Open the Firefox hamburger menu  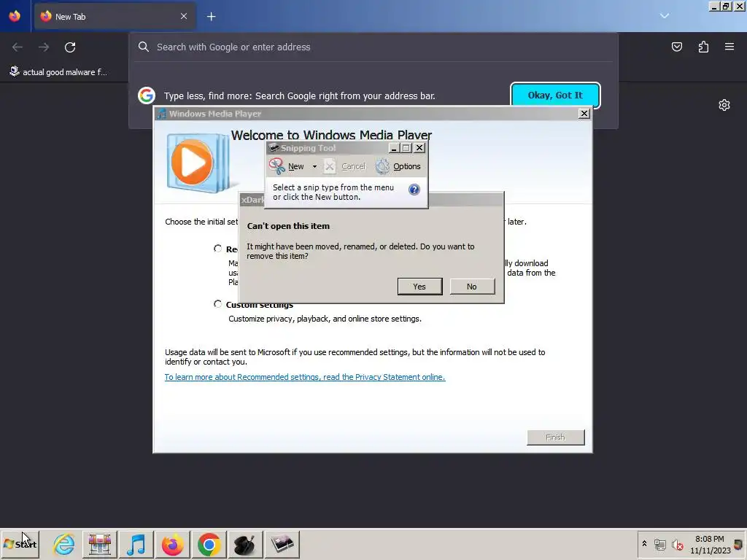tap(729, 47)
